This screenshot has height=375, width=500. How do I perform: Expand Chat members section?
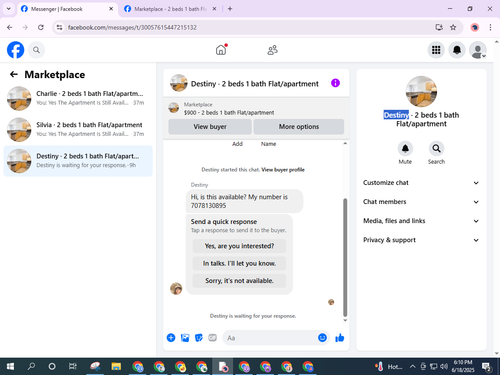[421, 202]
